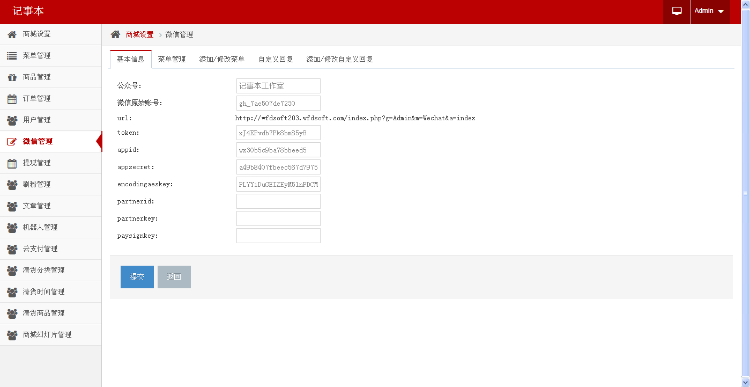Click the 'token:' label
750x387 pixels.
tap(128, 133)
